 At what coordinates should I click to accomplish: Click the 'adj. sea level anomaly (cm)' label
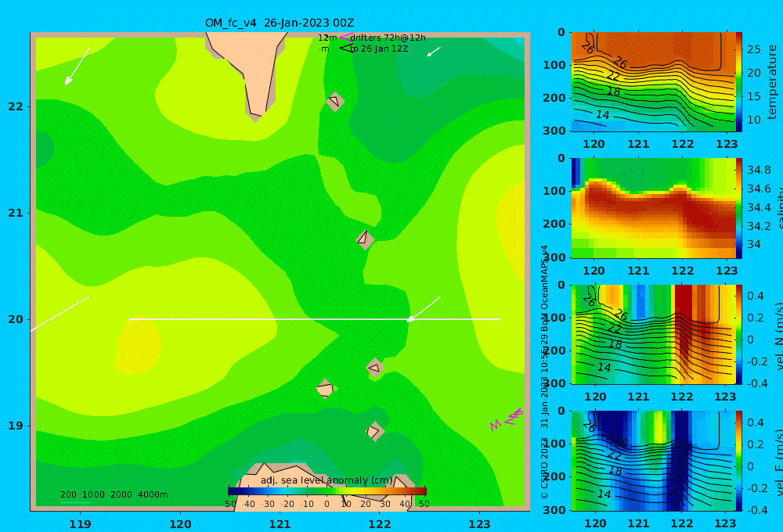[x=327, y=480]
